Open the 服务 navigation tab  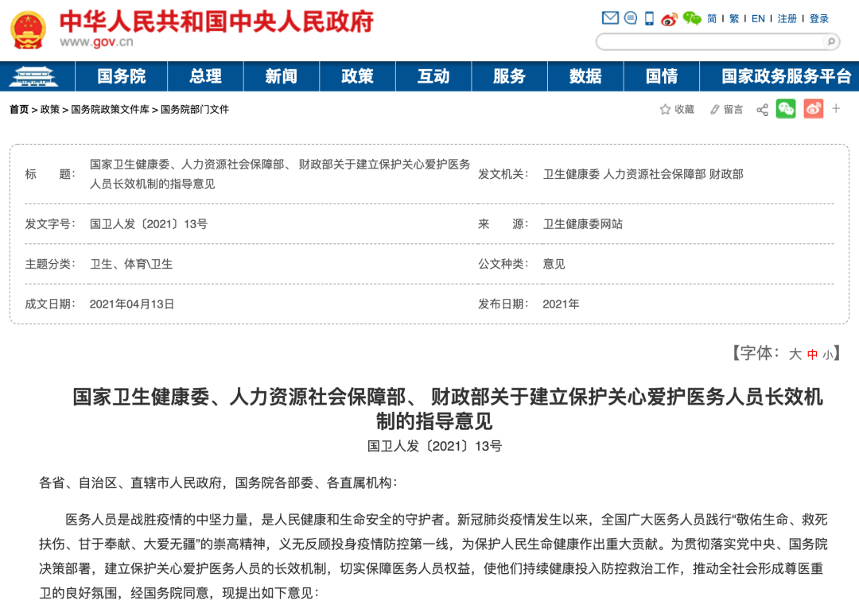tap(509, 76)
